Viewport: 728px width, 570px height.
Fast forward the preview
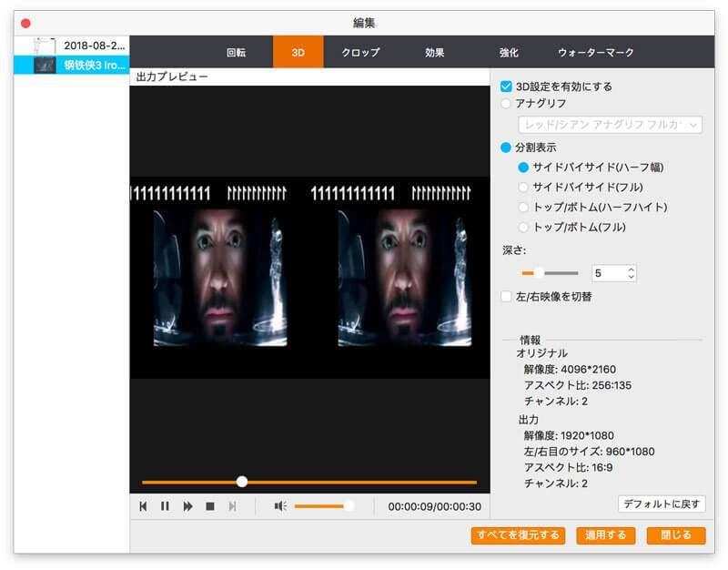pos(187,506)
